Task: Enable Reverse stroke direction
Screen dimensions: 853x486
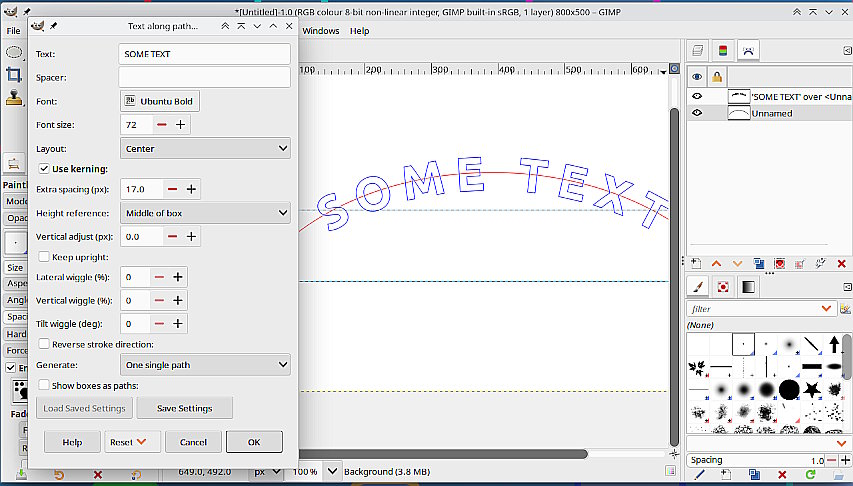Action: (x=44, y=344)
